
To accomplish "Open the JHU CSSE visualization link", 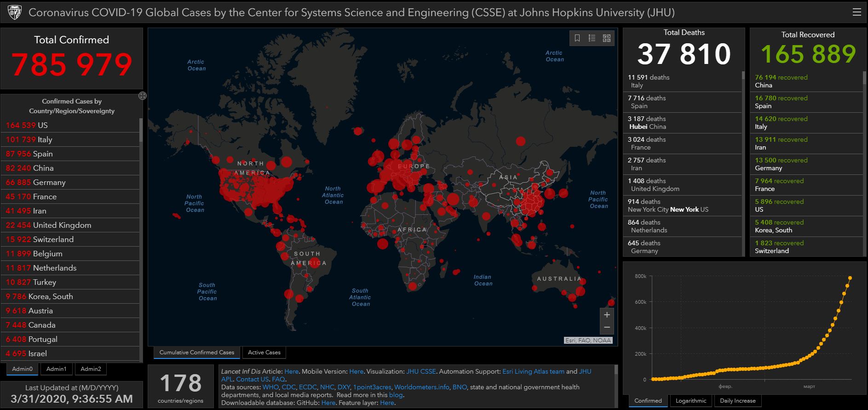I will click(420, 371).
